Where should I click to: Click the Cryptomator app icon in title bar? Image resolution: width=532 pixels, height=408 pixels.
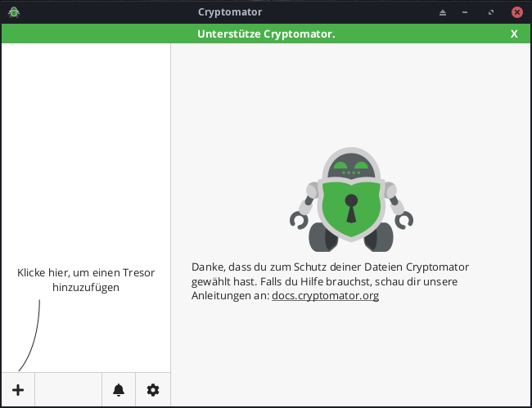point(14,12)
